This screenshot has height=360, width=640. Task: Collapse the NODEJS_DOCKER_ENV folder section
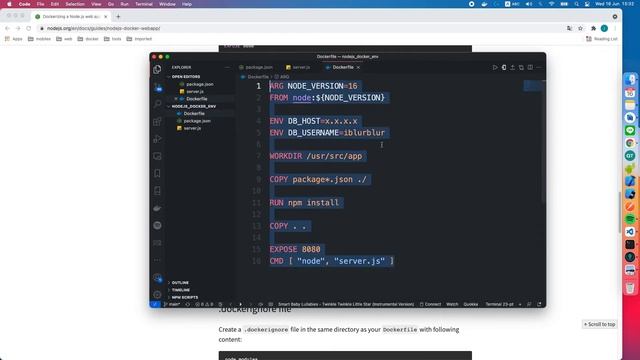point(193,106)
